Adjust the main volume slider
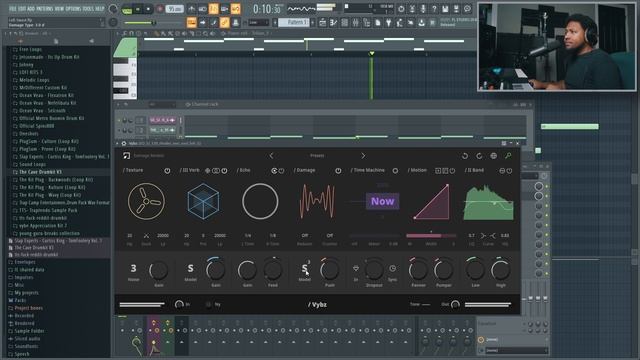 tap(140, 23)
